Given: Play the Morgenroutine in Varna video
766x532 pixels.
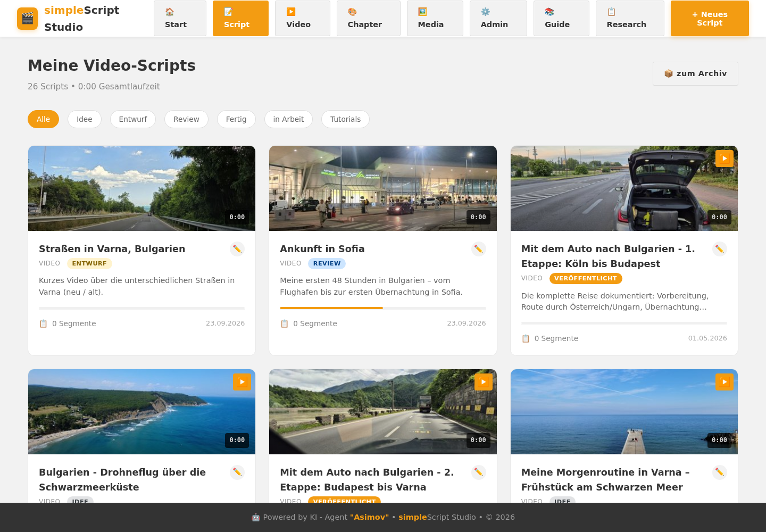Looking at the screenshot, I should tap(725, 382).
